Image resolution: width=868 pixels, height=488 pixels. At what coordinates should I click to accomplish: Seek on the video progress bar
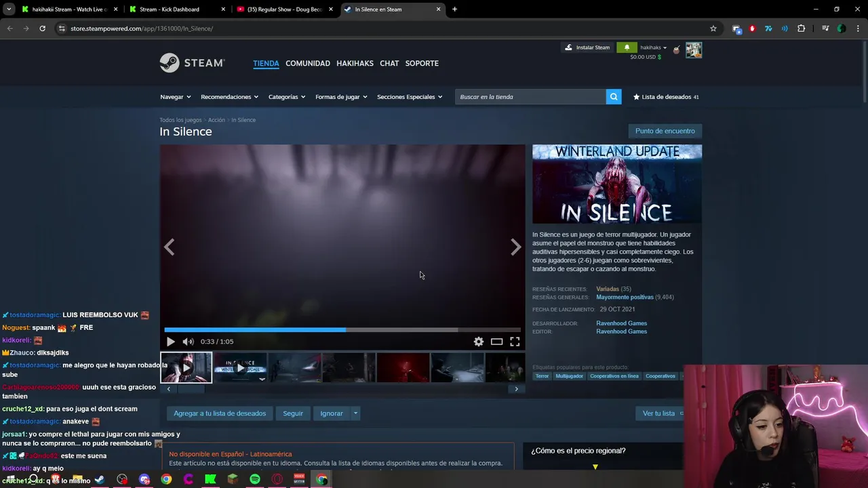coord(342,330)
